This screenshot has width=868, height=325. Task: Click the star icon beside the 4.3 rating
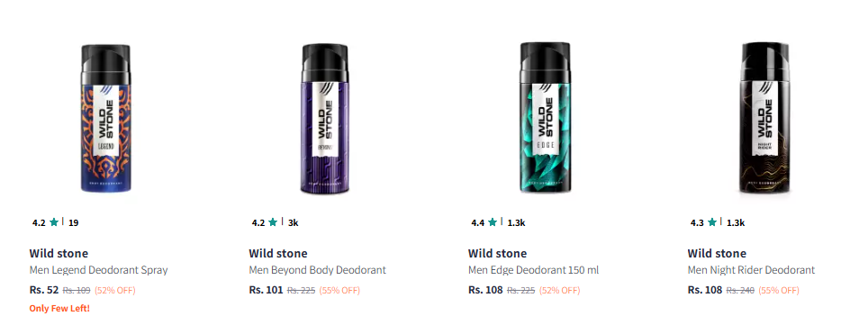coord(712,222)
